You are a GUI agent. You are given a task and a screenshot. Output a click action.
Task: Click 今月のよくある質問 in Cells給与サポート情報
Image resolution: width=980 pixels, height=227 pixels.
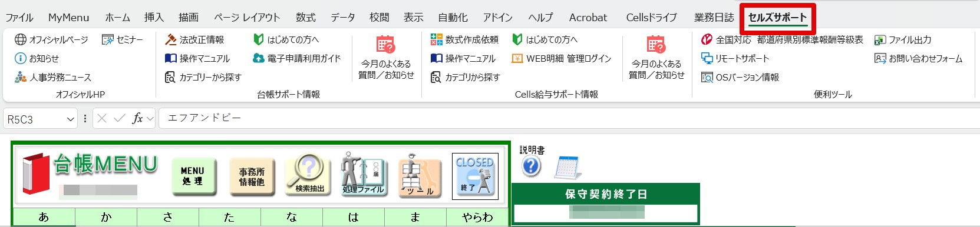tap(656, 57)
